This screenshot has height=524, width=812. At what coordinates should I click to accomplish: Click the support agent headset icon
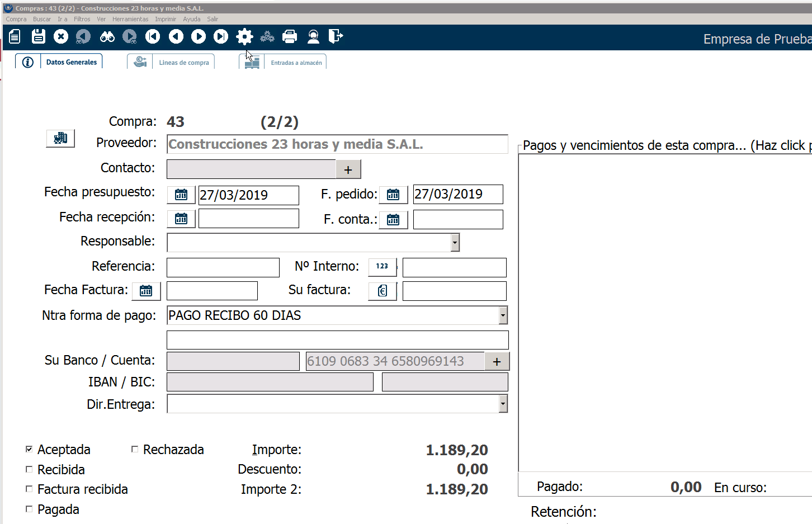point(313,37)
